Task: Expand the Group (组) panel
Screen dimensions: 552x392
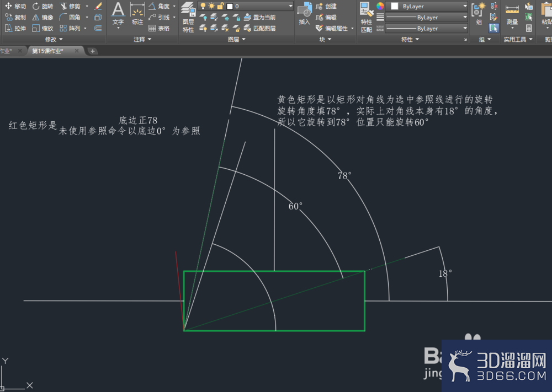Action: pyautogui.click(x=485, y=39)
